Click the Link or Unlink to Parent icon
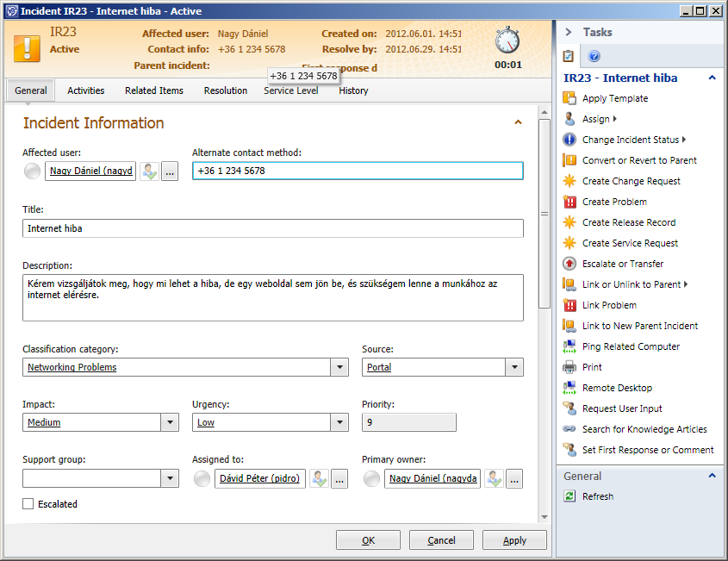The width and height of the screenshot is (728, 561). [x=569, y=284]
